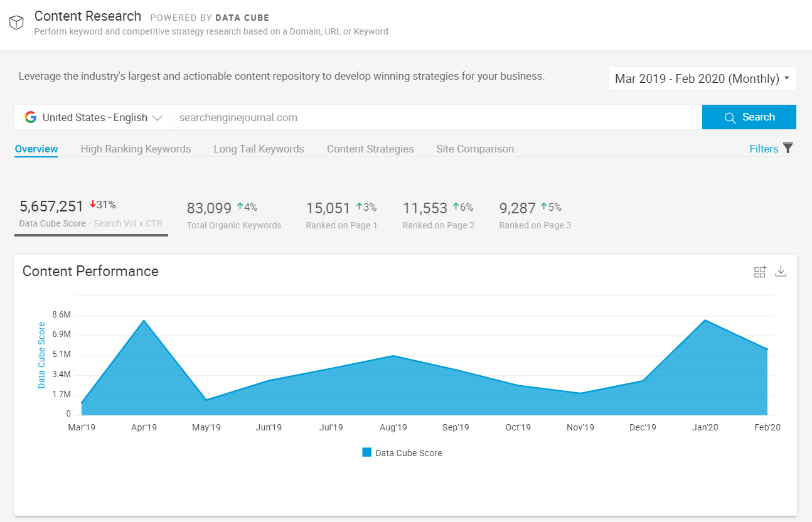This screenshot has height=522, width=812.
Task: Click the Google logo in search engine selector
Action: [30, 117]
